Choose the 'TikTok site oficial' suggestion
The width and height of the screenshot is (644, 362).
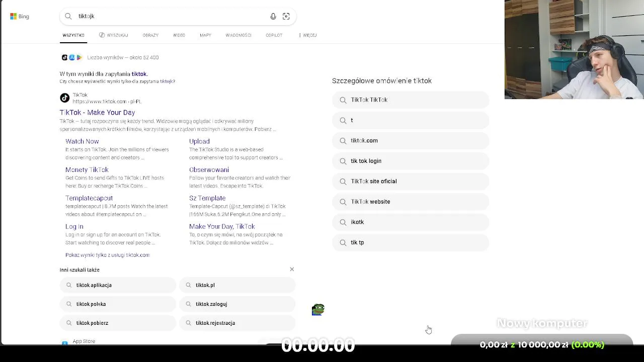coord(411,182)
